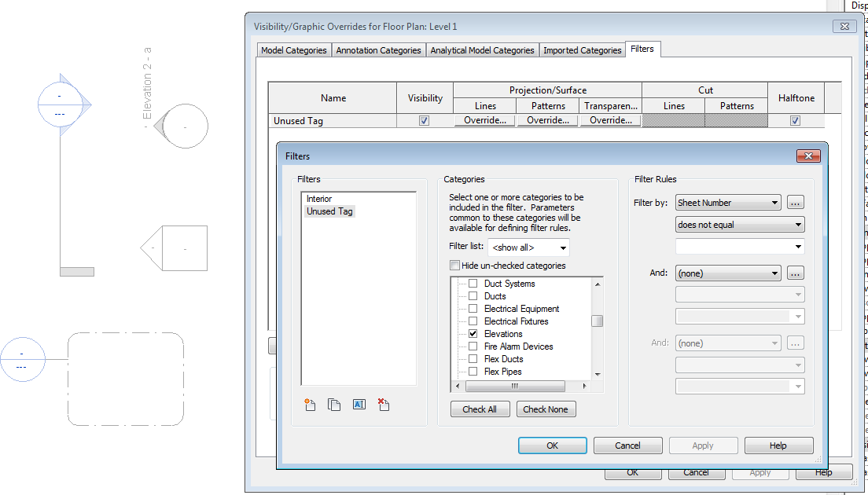This screenshot has height=495, width=868.
Task: Click the categories vertical scrollbar thumb
Action: (598, 321)
